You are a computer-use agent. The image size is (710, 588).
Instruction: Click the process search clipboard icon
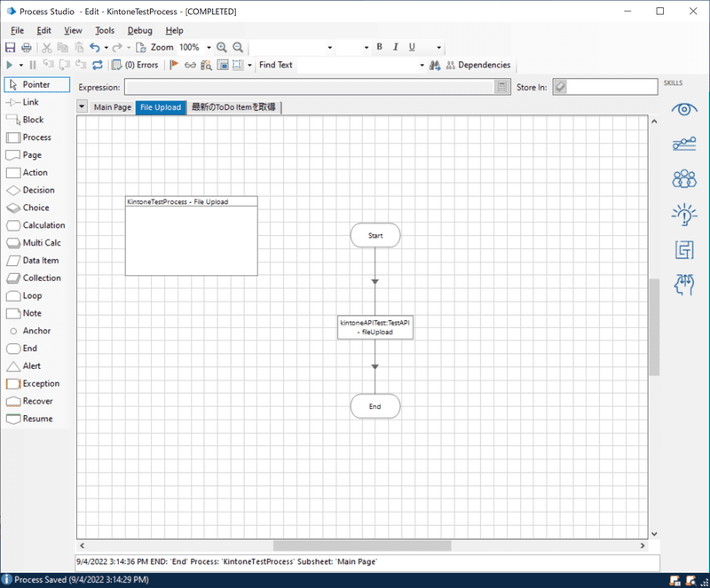[206, 65]
